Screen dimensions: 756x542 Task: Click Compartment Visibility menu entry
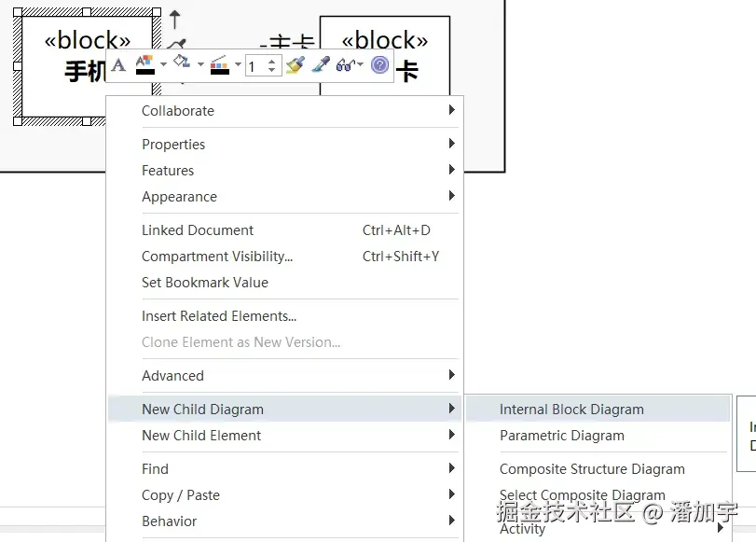tap(217, 256)
